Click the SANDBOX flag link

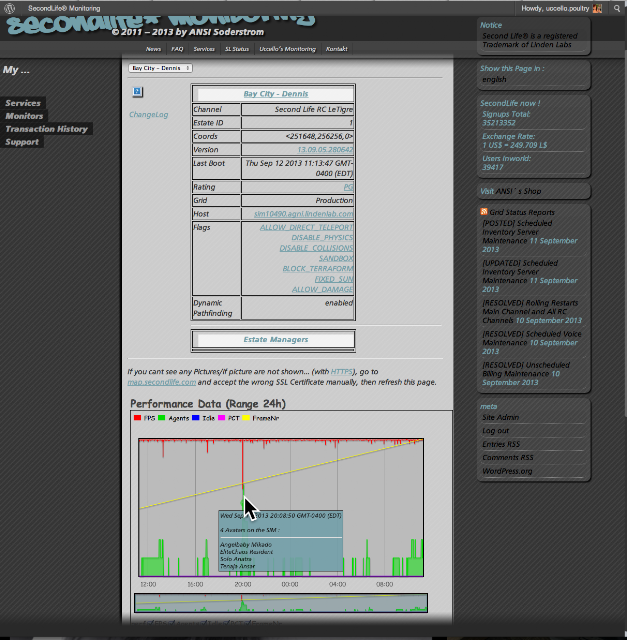336,258
